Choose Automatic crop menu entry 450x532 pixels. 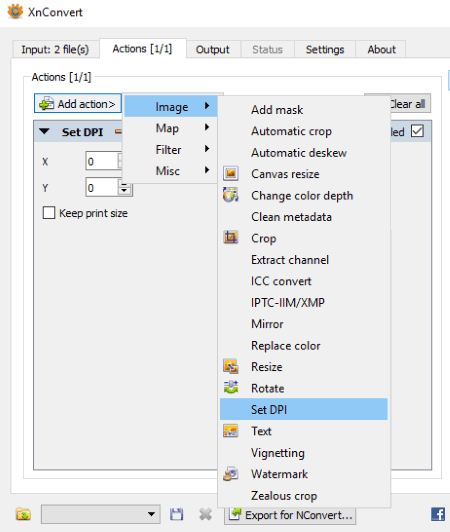coord(304,131)
